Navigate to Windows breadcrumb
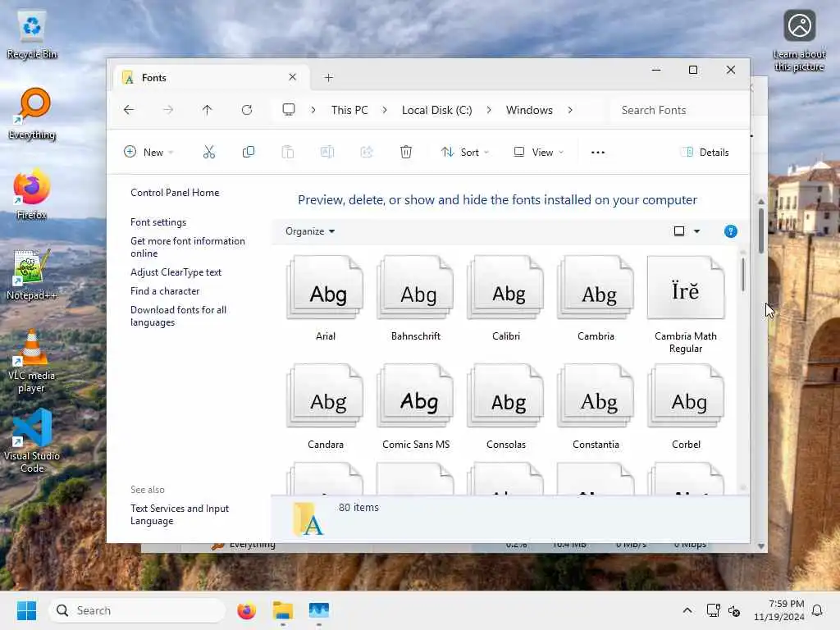 point(529,110)
